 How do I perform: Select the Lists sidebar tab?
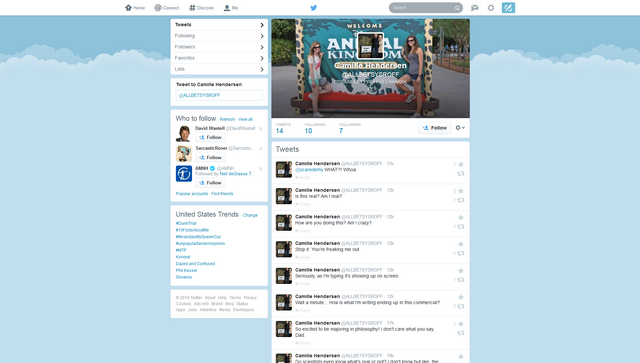219,69
